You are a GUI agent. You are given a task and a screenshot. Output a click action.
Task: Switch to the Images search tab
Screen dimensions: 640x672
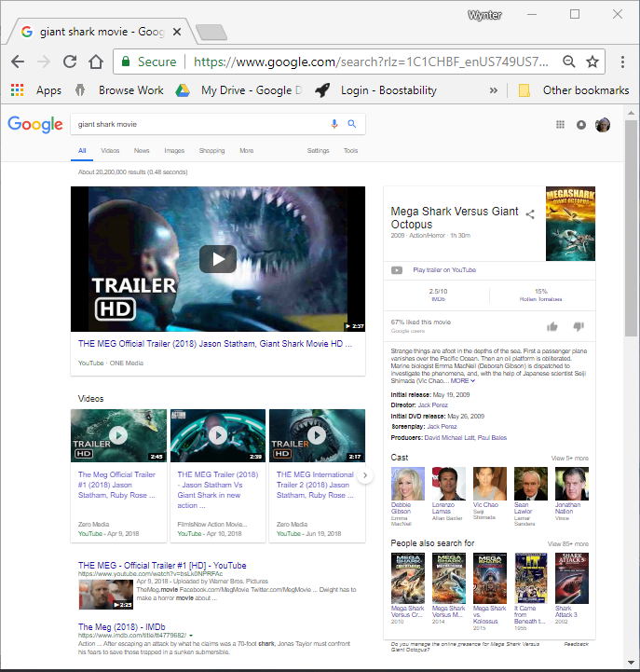tap(174, 151)
